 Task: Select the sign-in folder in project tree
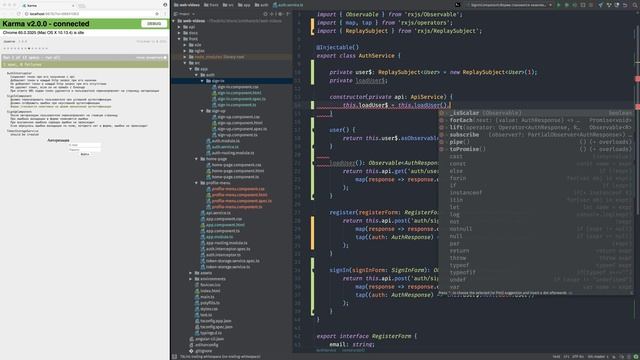[x=232, y=81]
